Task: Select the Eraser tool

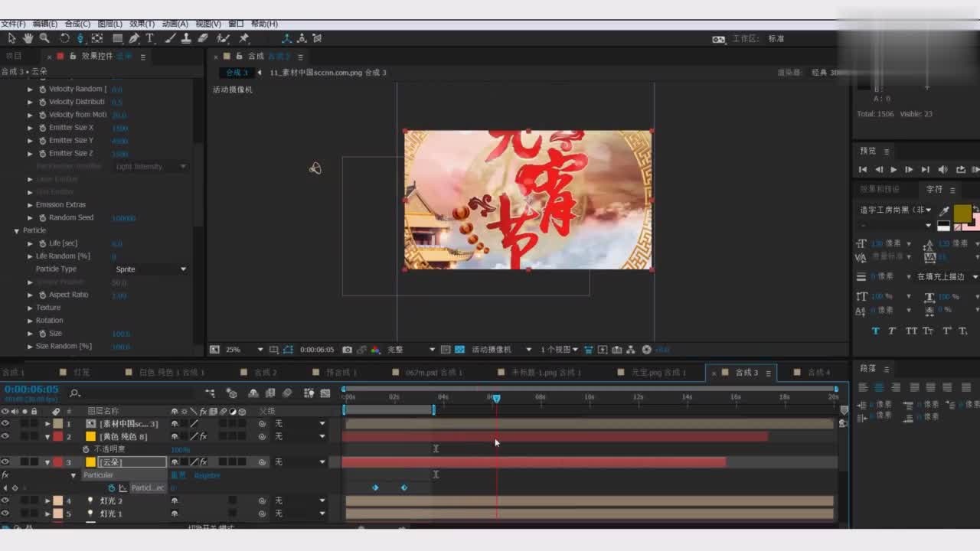Action: coord(203,38)
